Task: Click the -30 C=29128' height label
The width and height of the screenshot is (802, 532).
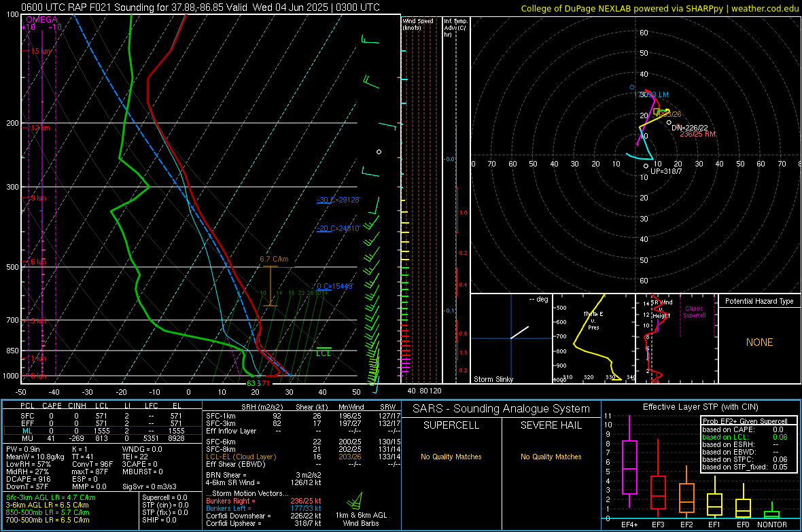Action: click(338, 200)
